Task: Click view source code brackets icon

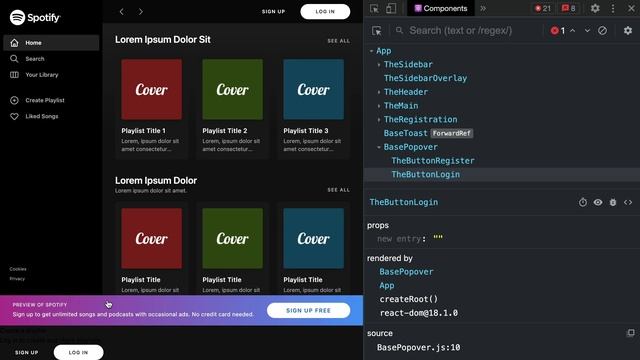Action: 628,202
